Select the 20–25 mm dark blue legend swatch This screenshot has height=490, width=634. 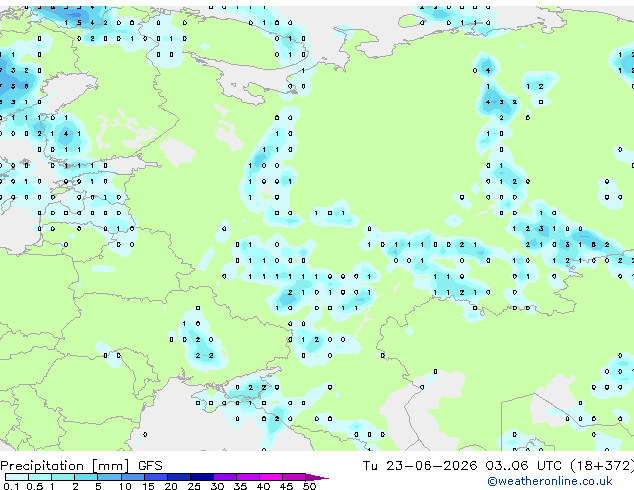179,477
